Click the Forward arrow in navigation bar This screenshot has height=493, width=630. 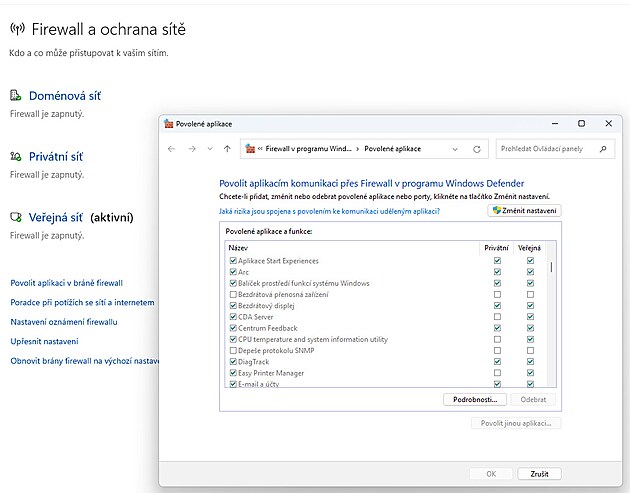pyautogui.click(x=191, y=149)
